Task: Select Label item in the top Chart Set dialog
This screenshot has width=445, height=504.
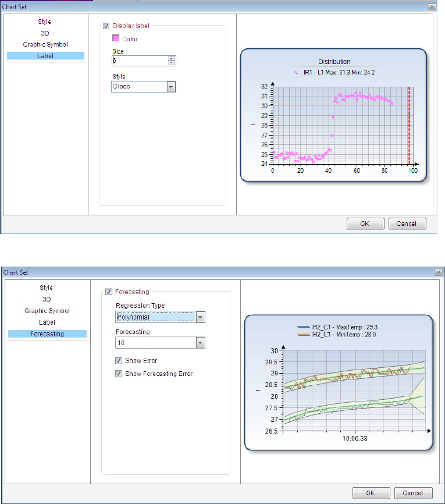Action: (45, 56)
